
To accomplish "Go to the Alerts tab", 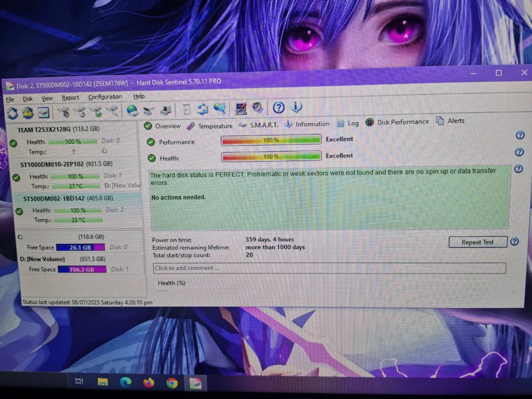I will 450,121.
